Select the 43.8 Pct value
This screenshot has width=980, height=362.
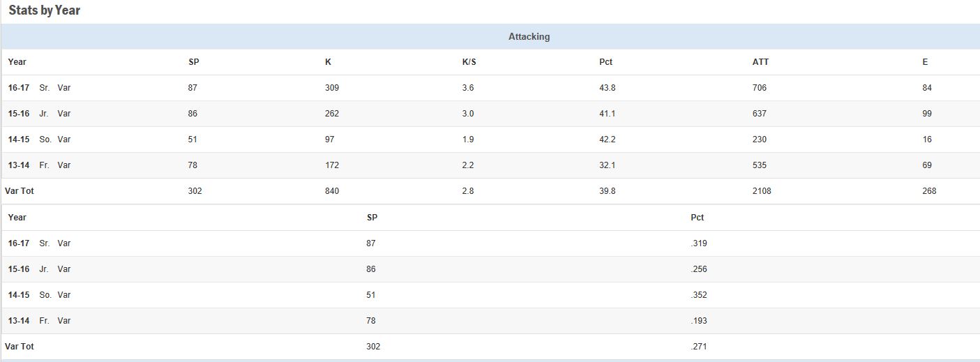coord(607,88)
